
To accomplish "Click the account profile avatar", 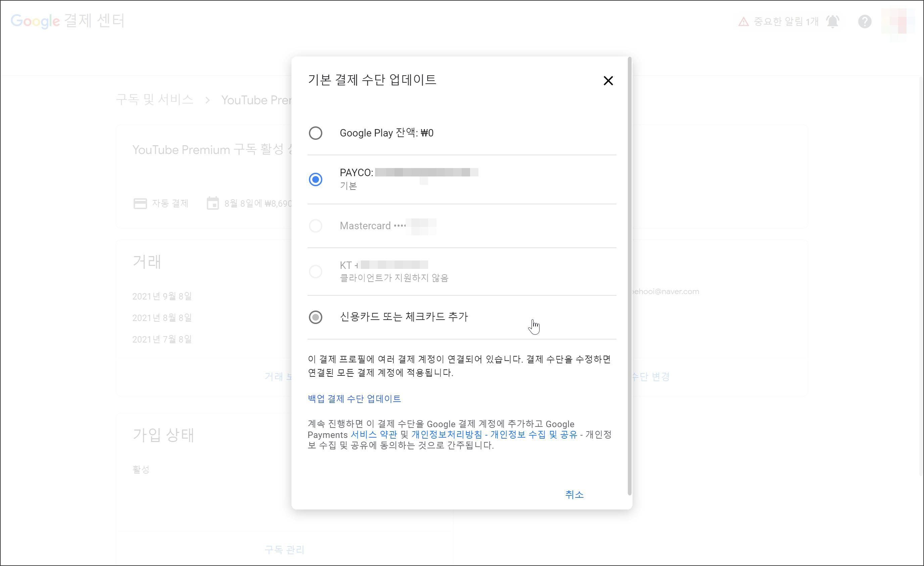I will tap(898, 22).
